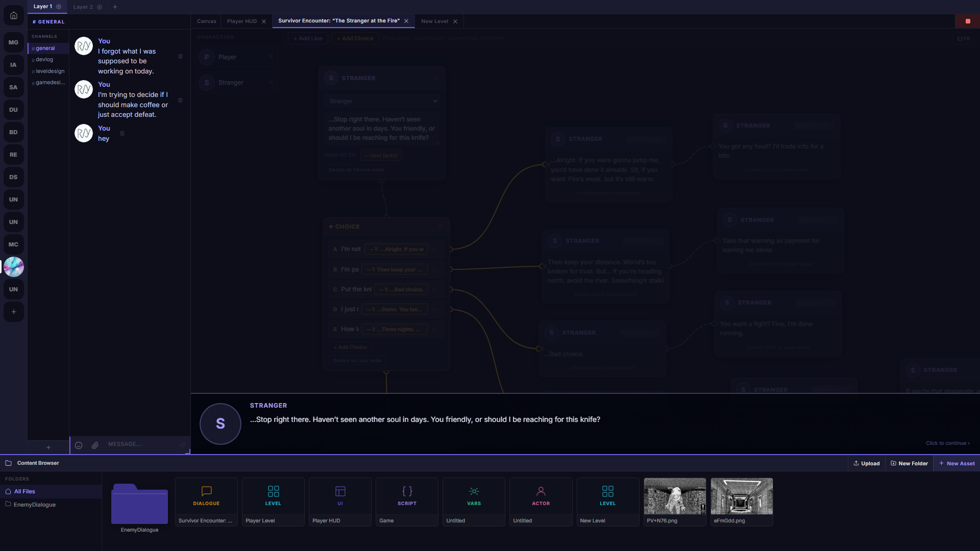Switch to the RE workspace icon
This screenshot has width=980, height=551.
coord(14,155)
